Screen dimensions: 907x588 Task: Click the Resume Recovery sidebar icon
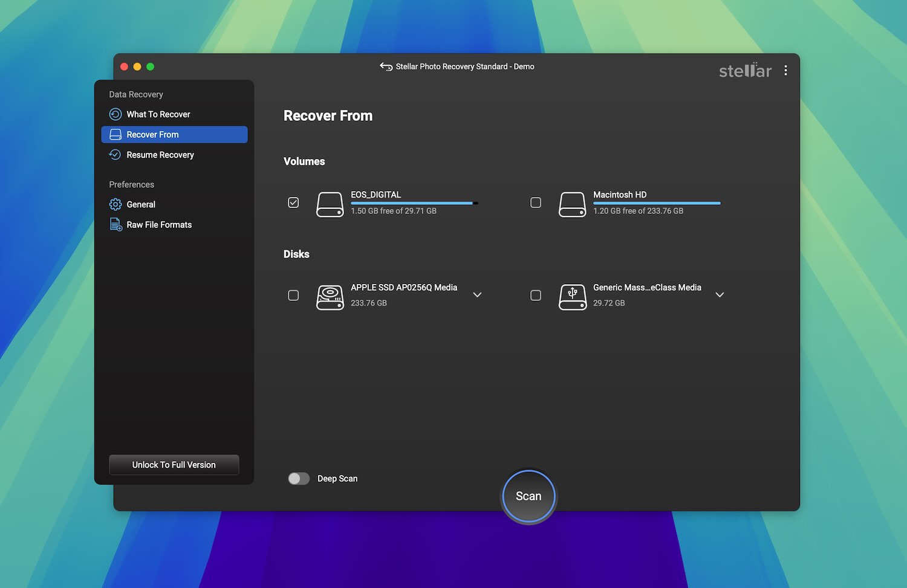(x=115, y=155)
